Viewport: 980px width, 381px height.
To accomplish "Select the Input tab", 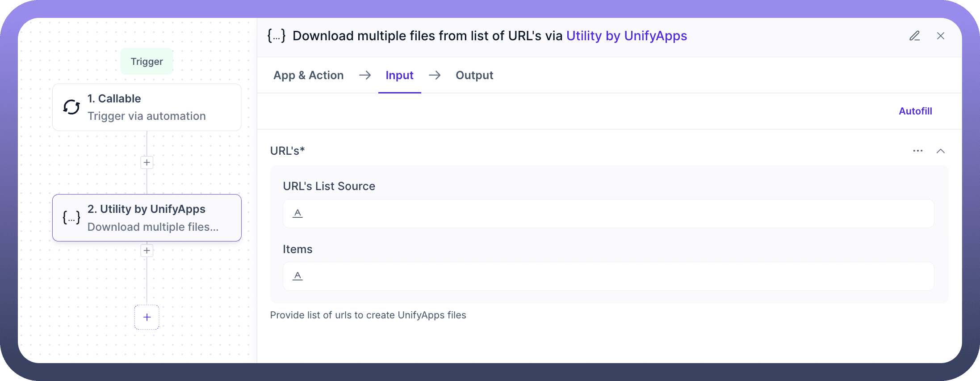I will pos(399,75).
